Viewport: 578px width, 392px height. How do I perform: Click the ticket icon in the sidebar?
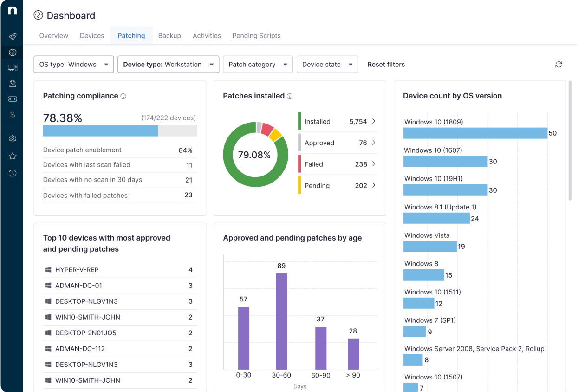(13, 99)
